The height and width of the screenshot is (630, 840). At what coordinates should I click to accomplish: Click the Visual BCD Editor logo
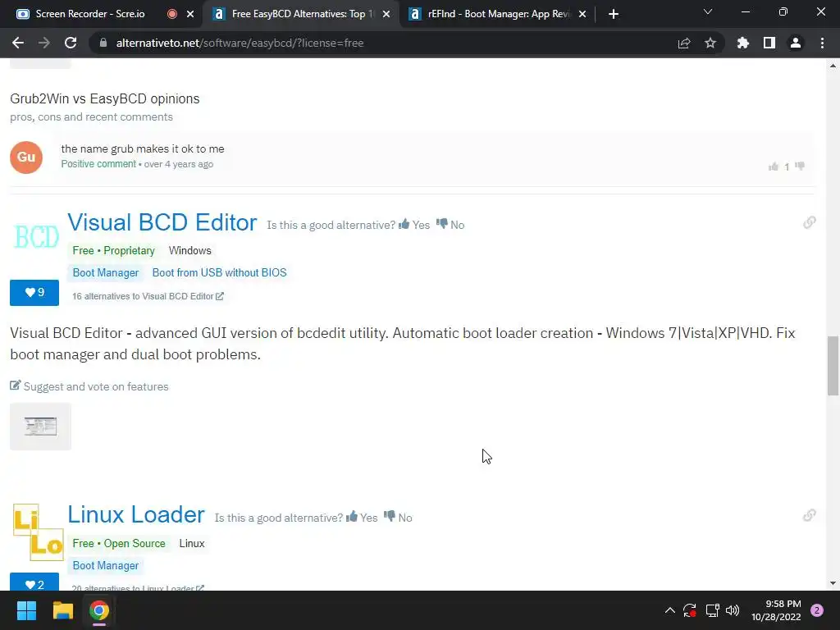[36, 237]
